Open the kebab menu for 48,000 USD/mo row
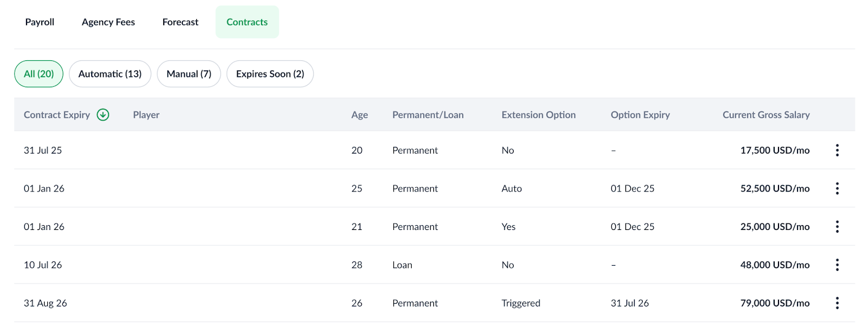 tap(837, 265)
